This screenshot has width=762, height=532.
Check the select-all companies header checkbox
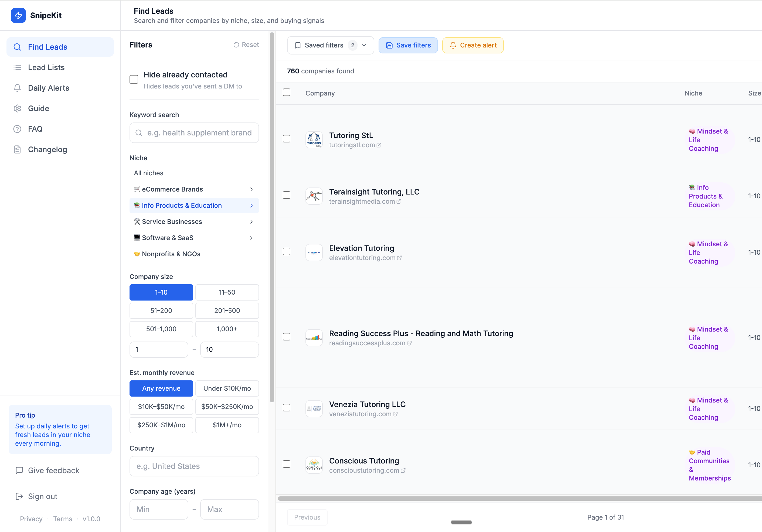pyautogui.click(x=286, y=93)
